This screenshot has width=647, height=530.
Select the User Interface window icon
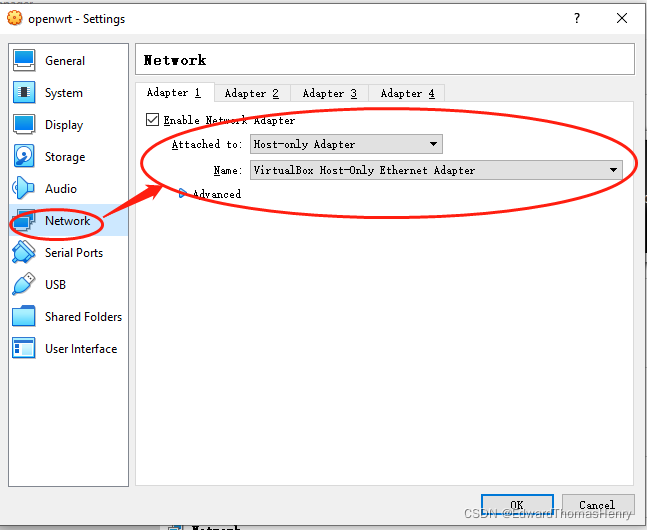click(x=24, y=348)
